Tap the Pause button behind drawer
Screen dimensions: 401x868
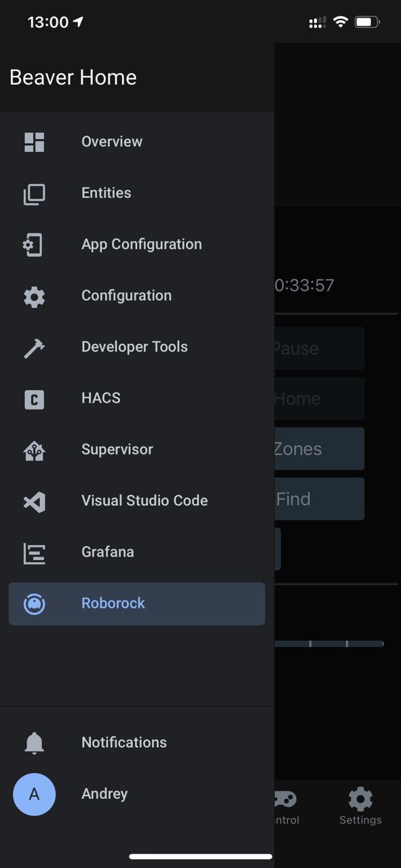click(x=319, y=348)
